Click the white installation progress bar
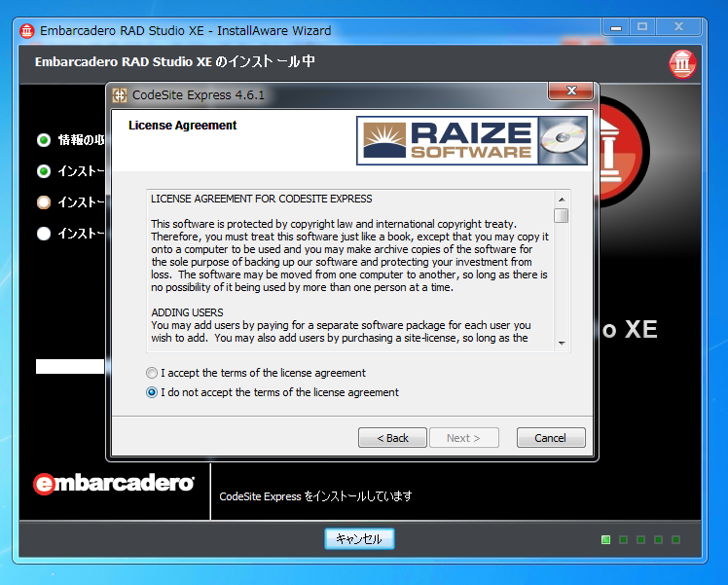This screenshot has height=585, width=728. [x=70, y=366]
